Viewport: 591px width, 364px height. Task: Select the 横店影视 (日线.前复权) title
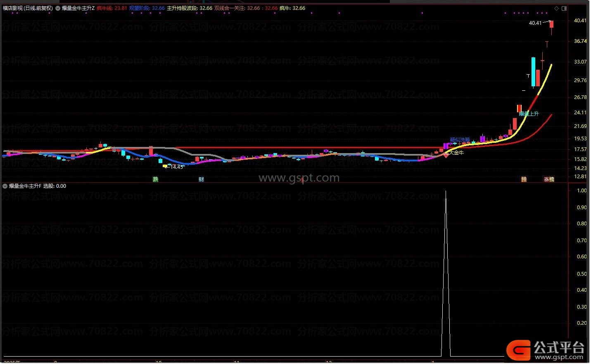click(x=28, y=8)
